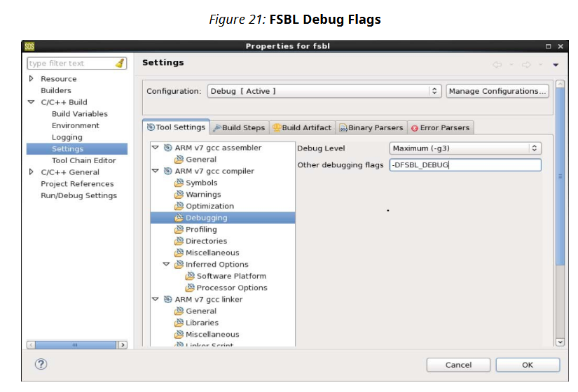The width and height of the screenshot is (578, 392).
Task: Select Run/Debug Settings item
Action: [x=78, y=195]
